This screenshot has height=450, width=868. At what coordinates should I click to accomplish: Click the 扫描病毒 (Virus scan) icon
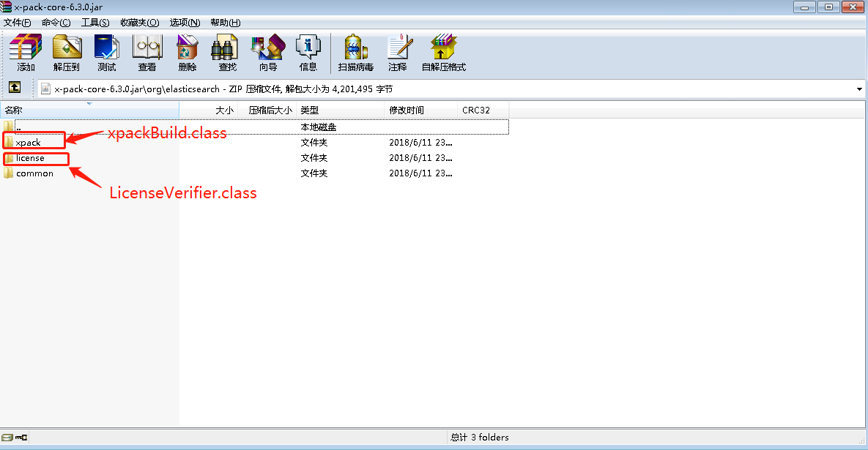pos(355,53)
